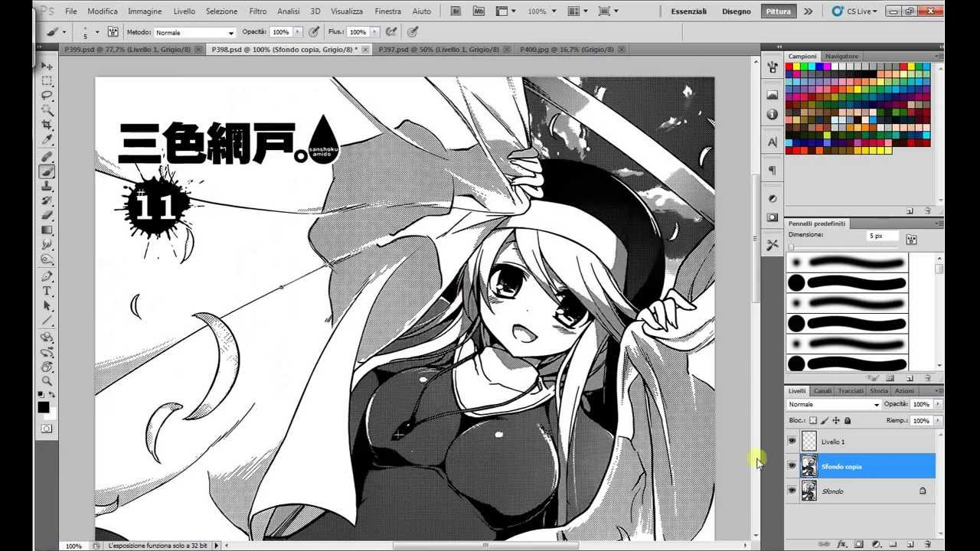Image resolution: width=980 pixels, height=551 pixels.
Task: Select the Gradient tool
Action: (47, 230)
